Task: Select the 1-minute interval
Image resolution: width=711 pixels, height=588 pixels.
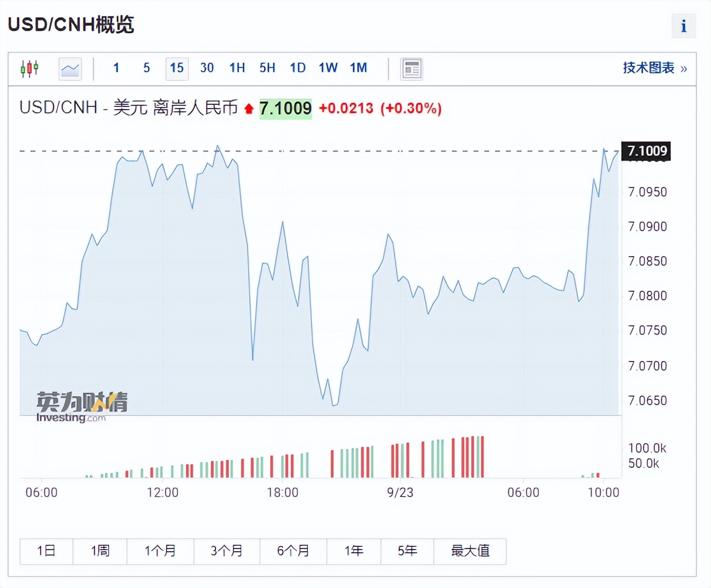Action: tap(116, 68)
